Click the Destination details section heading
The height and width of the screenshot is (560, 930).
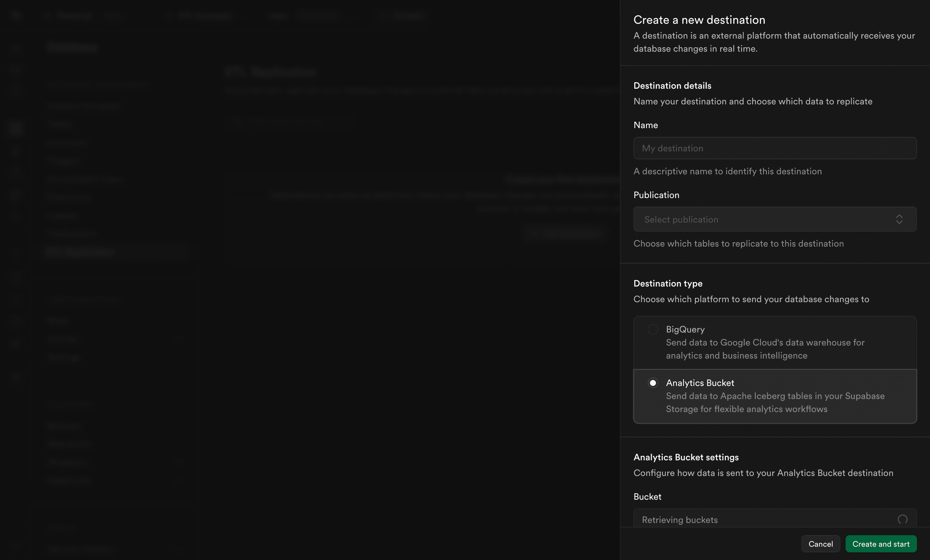click(x=672, y=86)
